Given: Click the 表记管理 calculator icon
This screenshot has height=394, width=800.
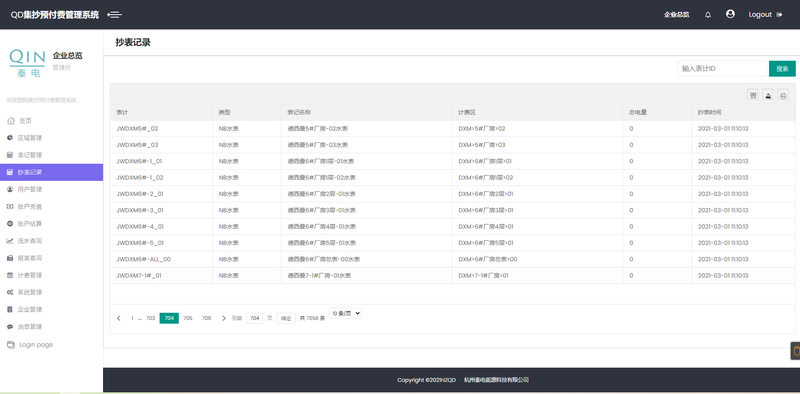Looking at the screenshot, I should coord(10,155).
